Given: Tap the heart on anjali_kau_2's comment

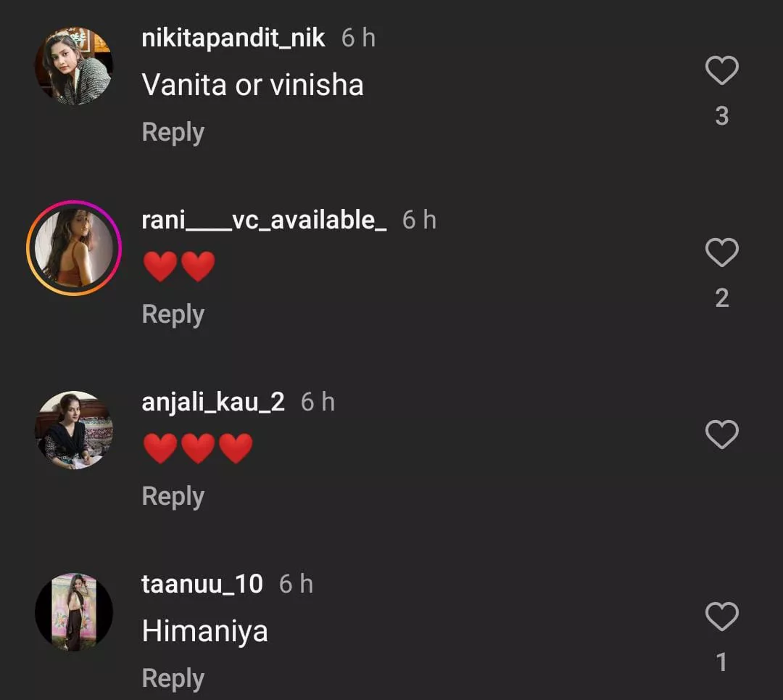Looking at the screenshot, I should pos(721,435).
